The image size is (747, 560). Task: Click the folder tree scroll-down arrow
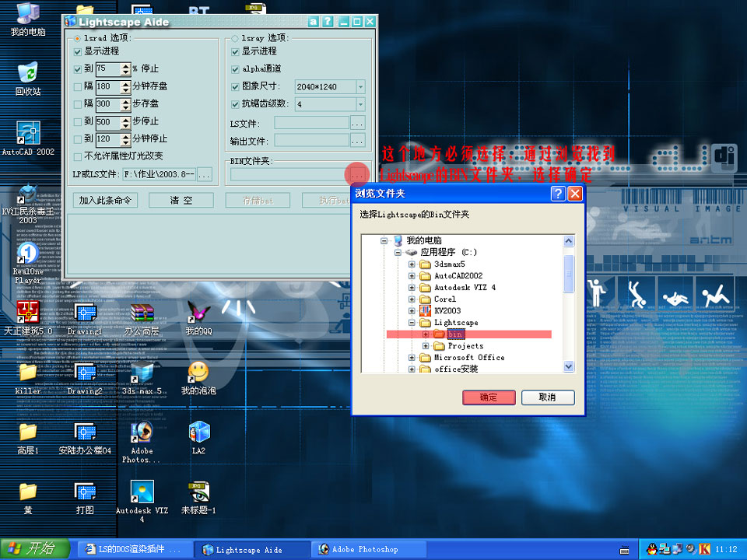pos(568,366)
